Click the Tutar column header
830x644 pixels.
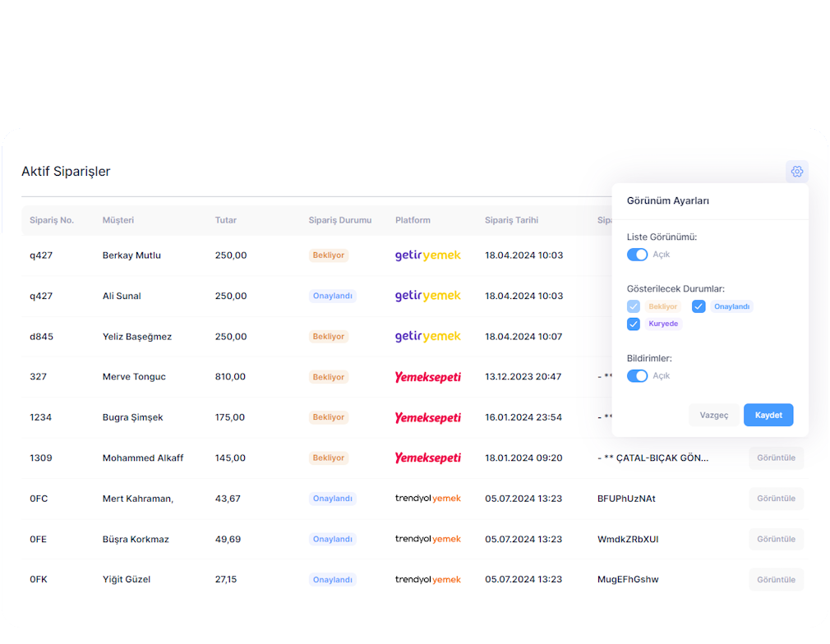(225, 220)
